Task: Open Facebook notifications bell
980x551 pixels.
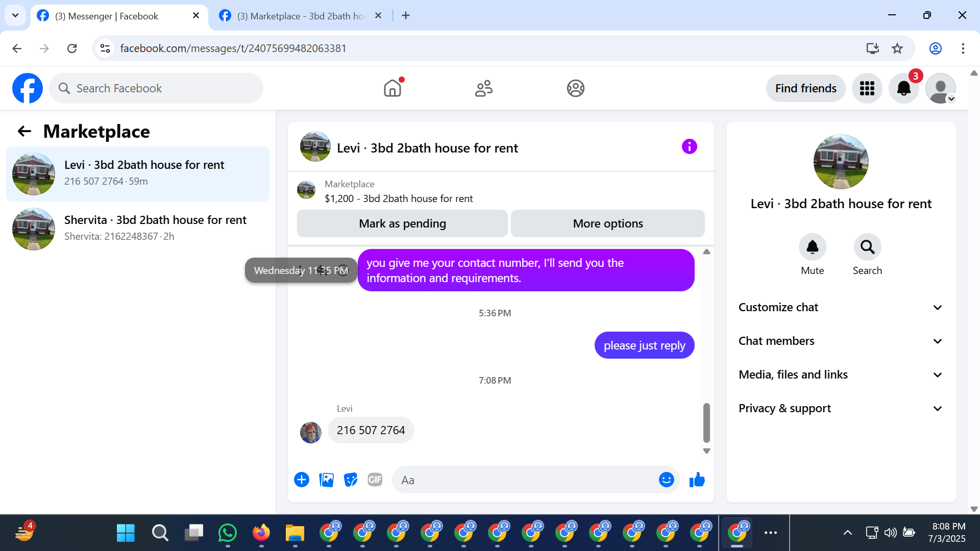Action: tap(903, 88)
